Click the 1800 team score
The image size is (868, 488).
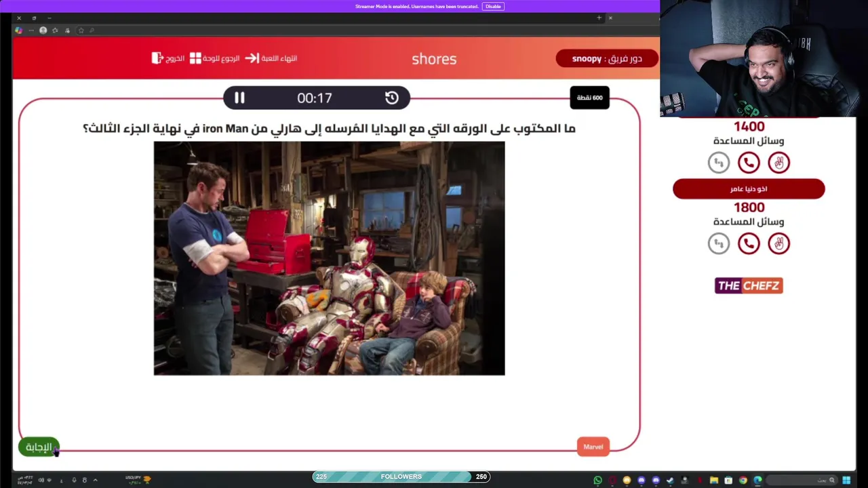pyautogui.click(x=749, y=207)
